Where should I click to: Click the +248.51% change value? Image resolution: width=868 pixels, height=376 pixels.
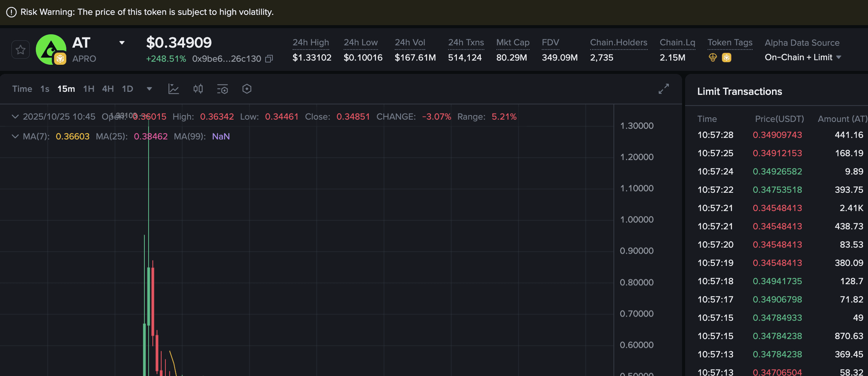coord(166,59)
